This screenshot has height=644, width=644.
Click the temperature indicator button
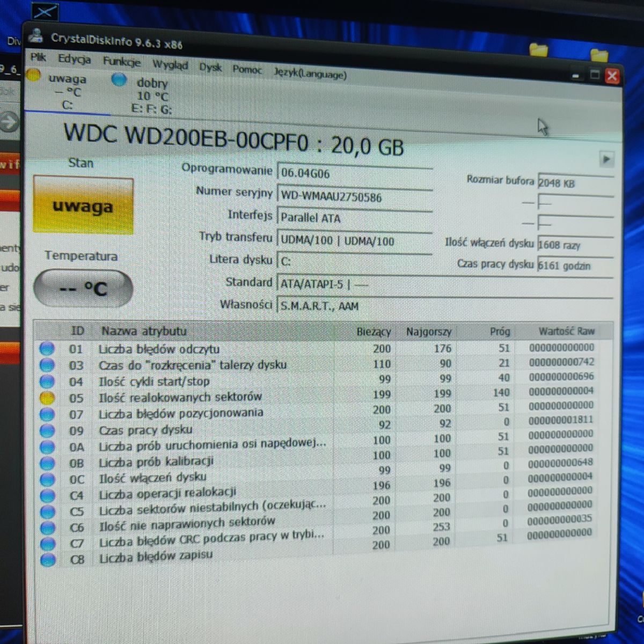click(83, 289)
